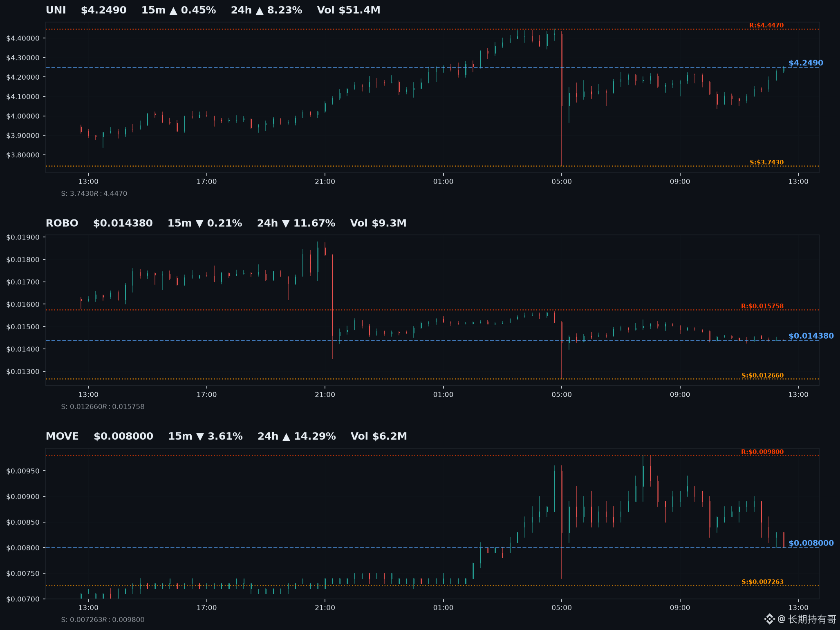
Task: Select the 'S: 3.7430R : 4.4470' footer note
Action: [x=94, y=194]
